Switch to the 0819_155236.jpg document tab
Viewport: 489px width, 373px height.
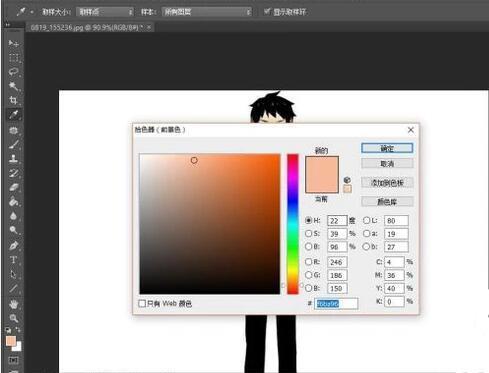tap(87, 27)
